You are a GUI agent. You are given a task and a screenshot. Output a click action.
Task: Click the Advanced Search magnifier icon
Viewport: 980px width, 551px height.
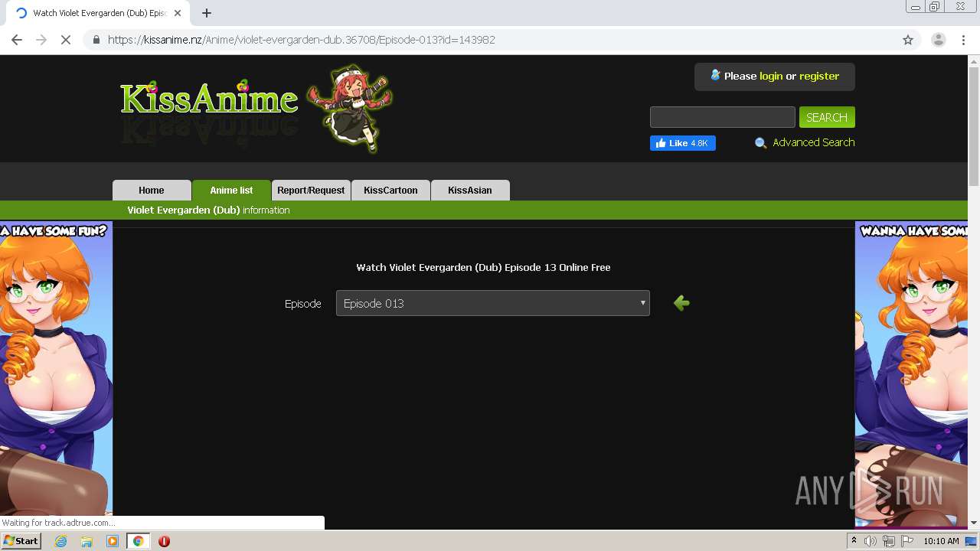click(760, 143)
